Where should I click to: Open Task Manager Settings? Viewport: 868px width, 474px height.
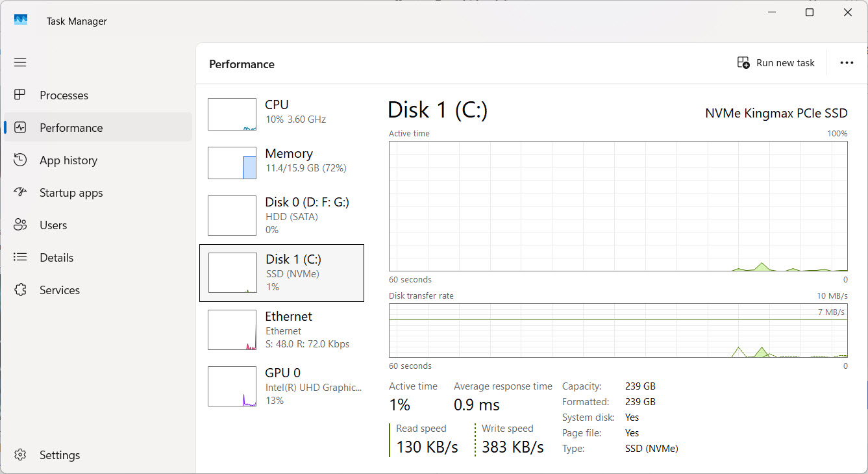[x=20, y=455]
